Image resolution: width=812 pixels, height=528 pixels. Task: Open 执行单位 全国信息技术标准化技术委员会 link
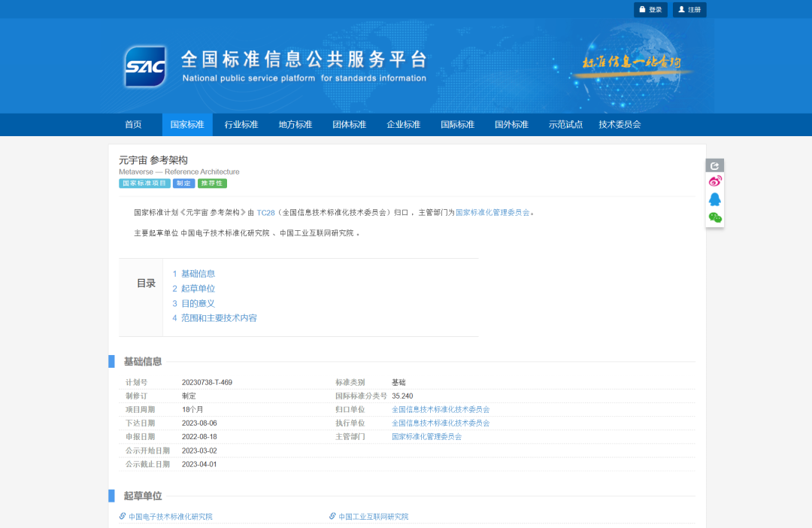pos(441,423)
